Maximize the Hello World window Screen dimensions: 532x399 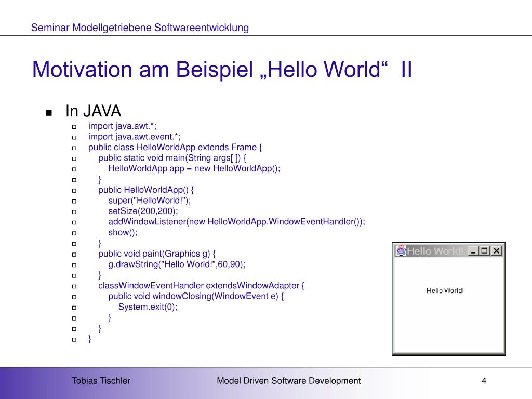point(485,251)
